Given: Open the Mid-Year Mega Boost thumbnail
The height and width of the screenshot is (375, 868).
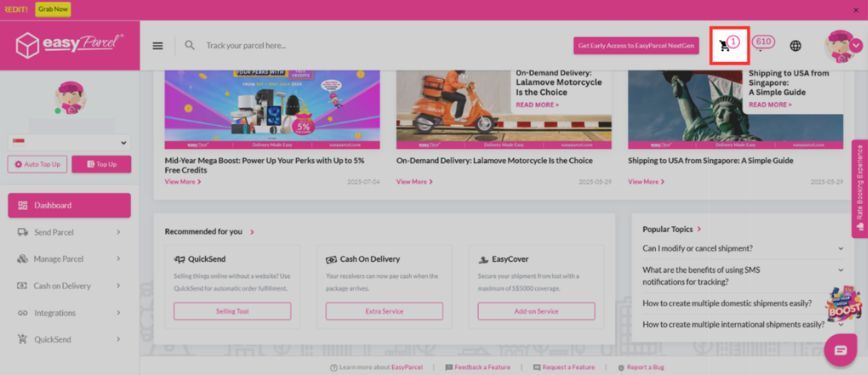Looking at the screenshot, I should [x=272, y=109].
